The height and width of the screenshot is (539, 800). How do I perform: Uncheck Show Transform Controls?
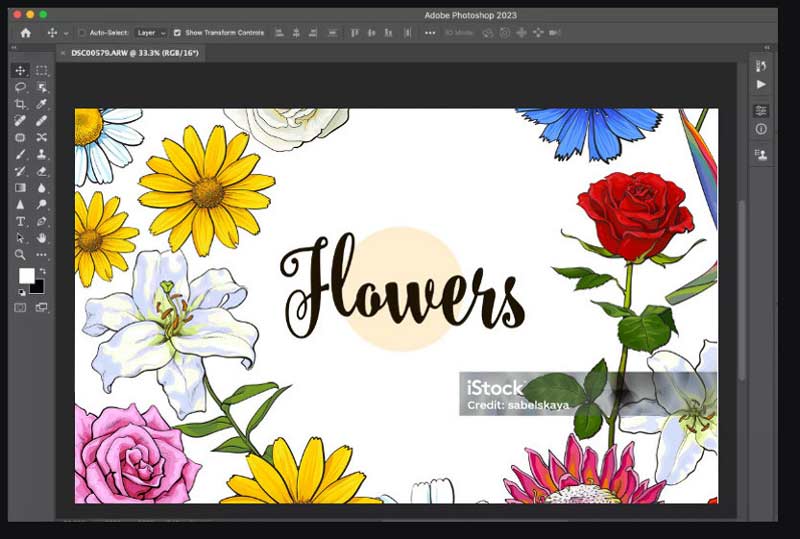[x=177, y=33]
